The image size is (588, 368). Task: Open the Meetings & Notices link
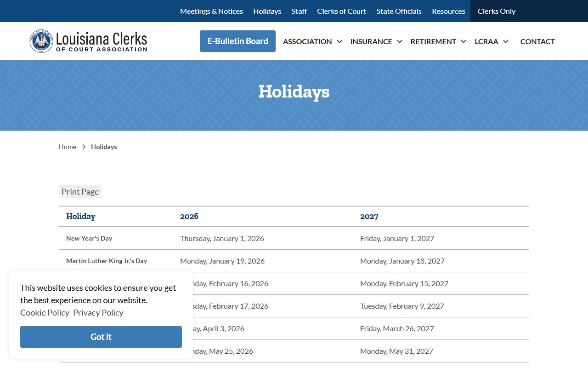211,11
